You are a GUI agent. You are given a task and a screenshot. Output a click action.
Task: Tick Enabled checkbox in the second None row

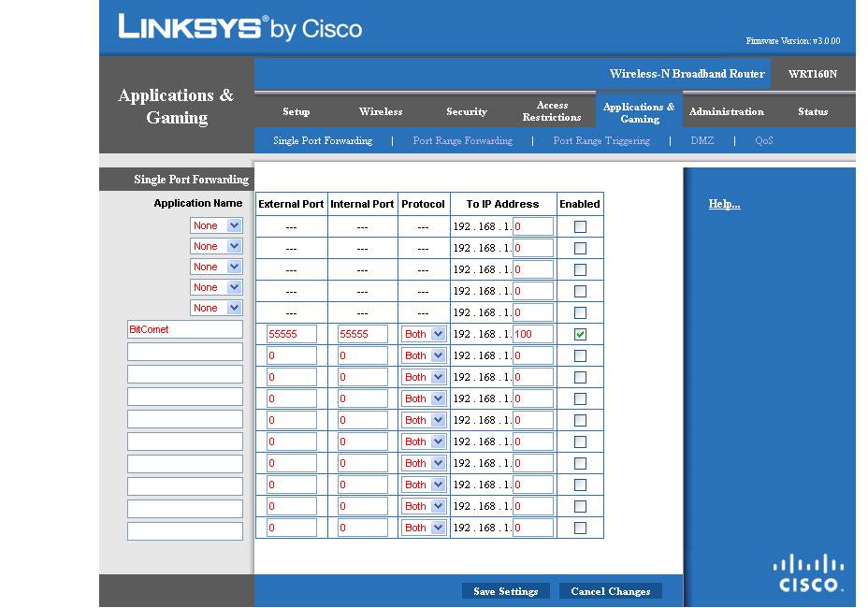[580, 248]
